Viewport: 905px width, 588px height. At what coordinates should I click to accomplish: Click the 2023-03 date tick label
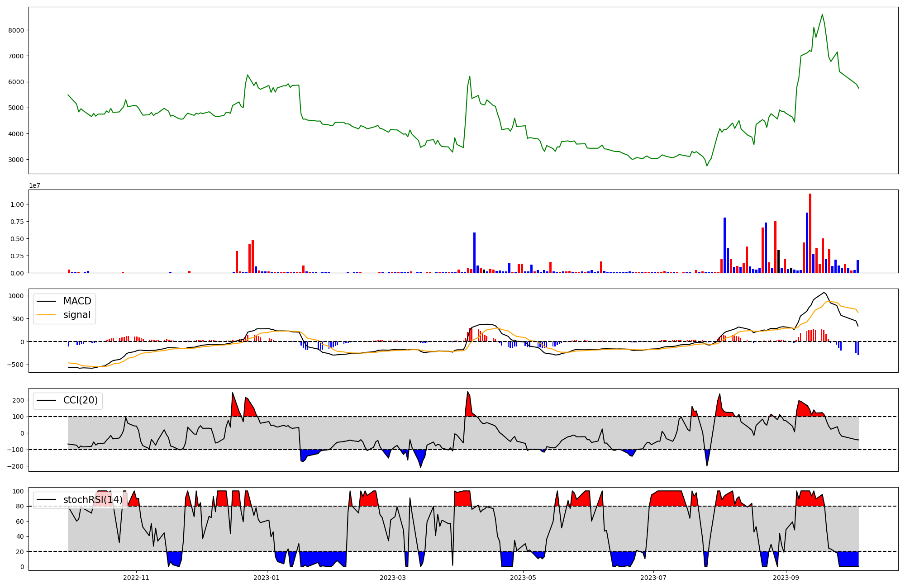pos(393,578)
